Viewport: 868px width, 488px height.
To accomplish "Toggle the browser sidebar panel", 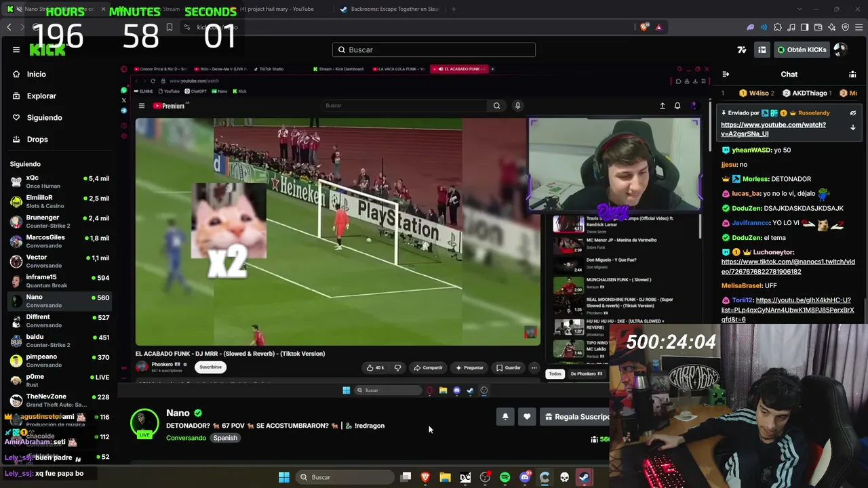I will coord(804,27).
